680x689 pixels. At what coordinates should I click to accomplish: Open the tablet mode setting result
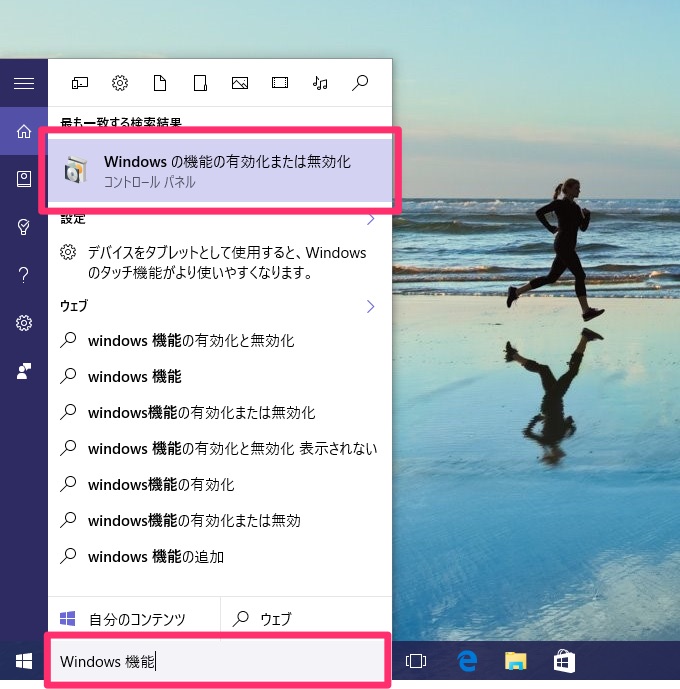click(x=220, y=262)
